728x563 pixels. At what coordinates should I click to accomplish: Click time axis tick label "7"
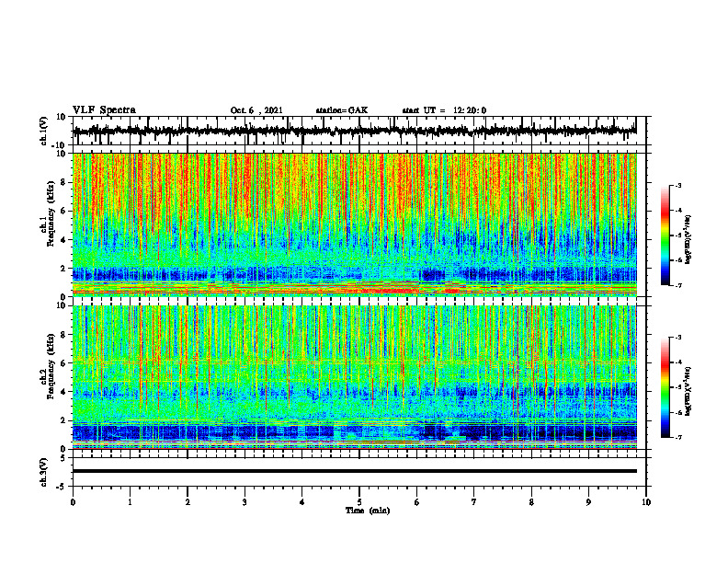474,502
